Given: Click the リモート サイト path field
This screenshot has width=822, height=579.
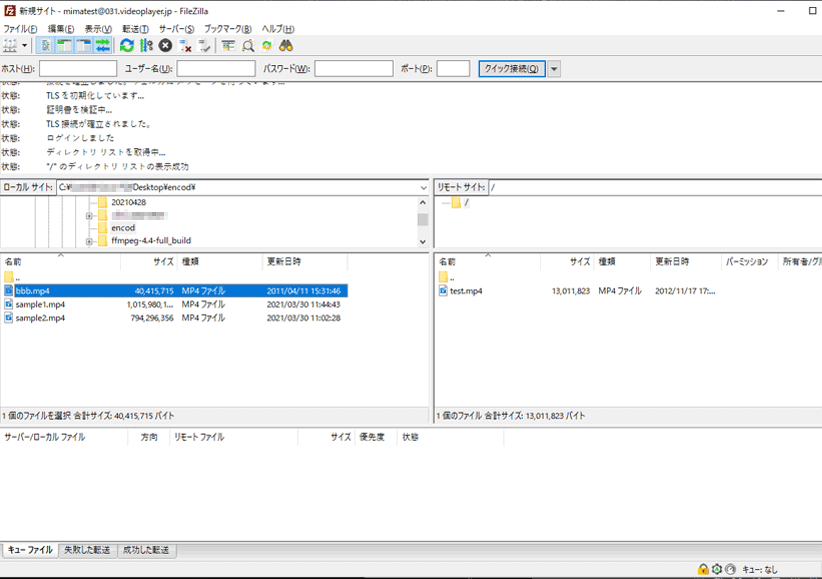Looking at the screenshot, I should click(x=655, y=187).
